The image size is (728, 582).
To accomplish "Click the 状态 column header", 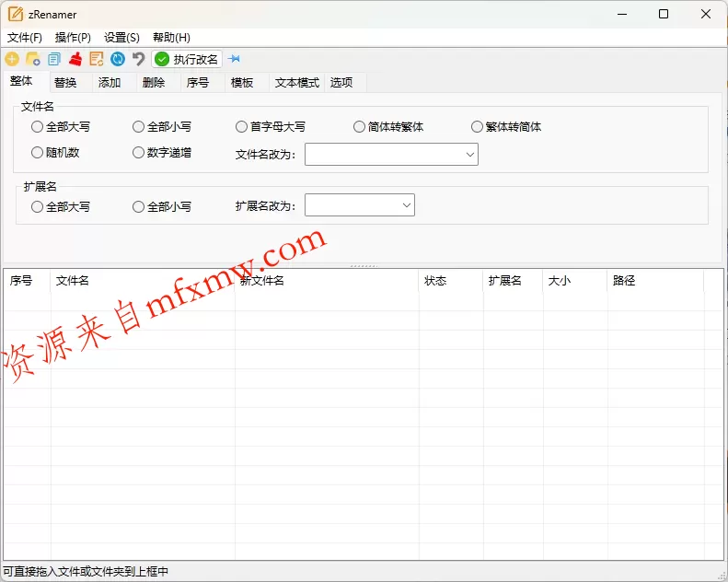I will pyautogui.click(x=451, y=281).
